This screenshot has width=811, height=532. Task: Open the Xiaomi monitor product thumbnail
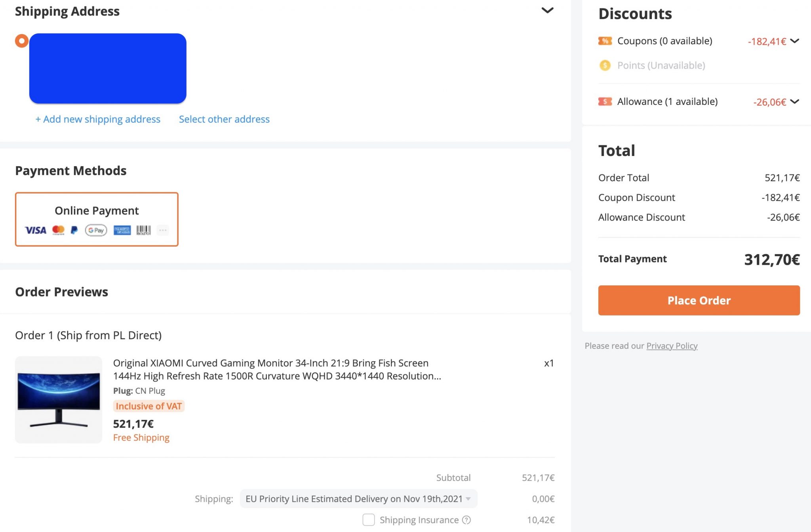coord(59,400)
